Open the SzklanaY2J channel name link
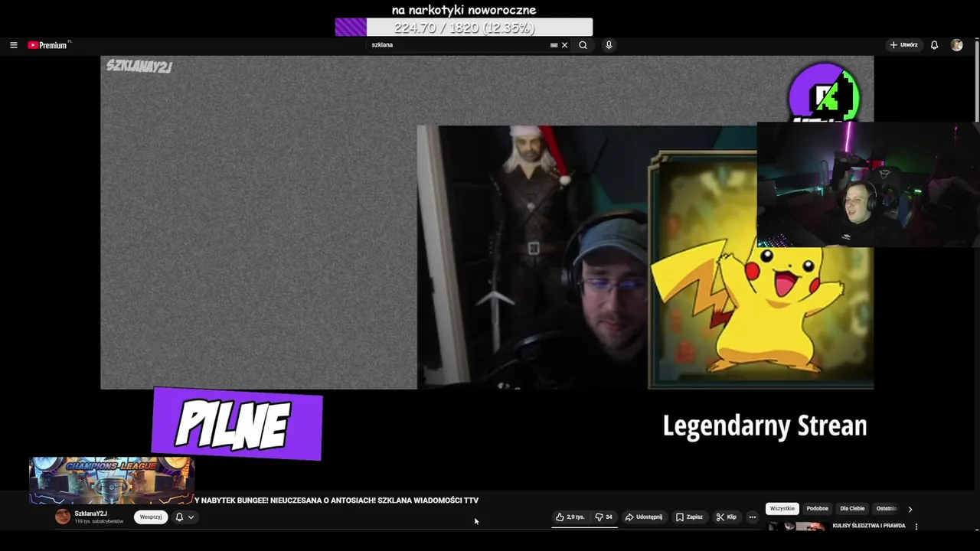 90,514
